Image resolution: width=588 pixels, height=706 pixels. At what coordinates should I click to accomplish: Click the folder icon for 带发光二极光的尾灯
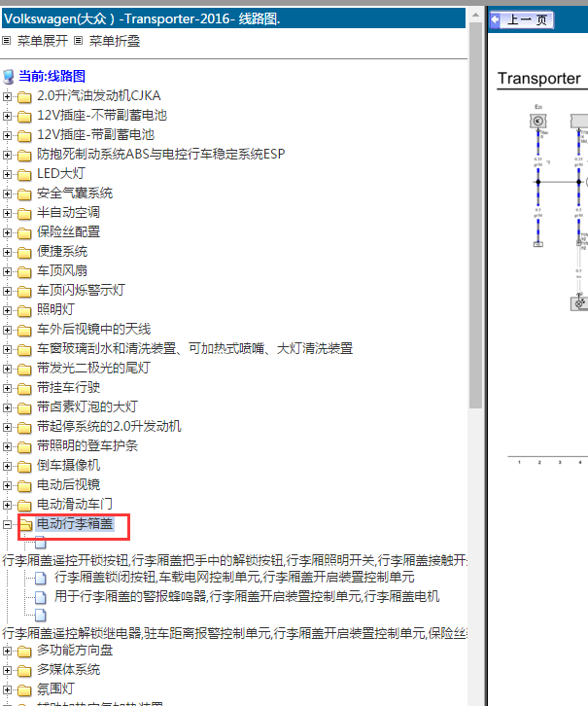24,369
